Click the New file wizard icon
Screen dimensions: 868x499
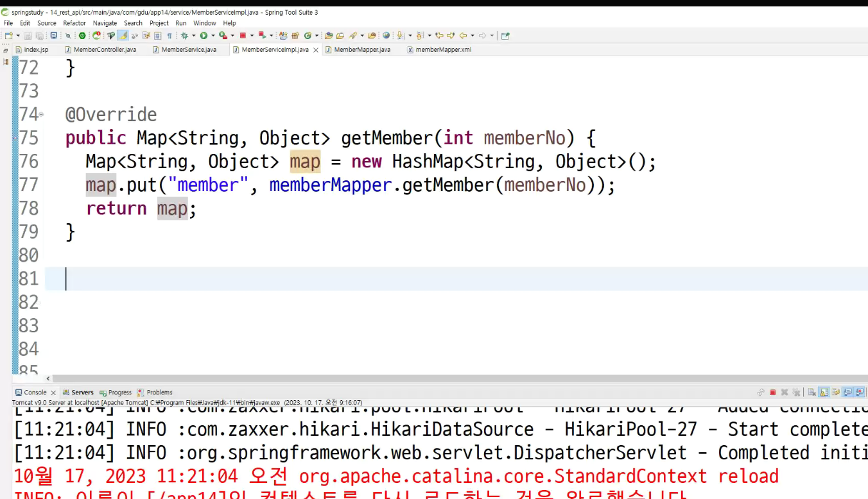[x=8, y=35]
